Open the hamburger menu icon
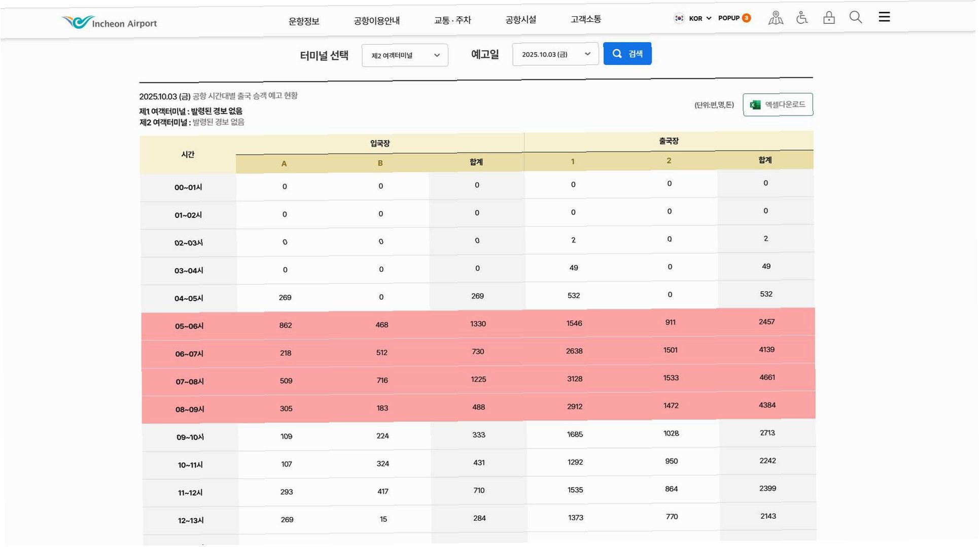The image size is (980, 547). 884,17
